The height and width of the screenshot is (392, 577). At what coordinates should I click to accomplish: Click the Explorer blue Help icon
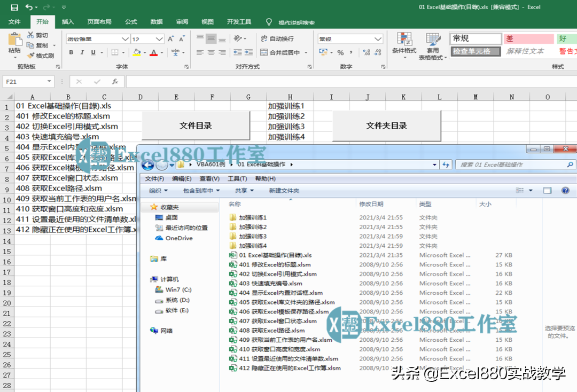(x=566, y=191)
